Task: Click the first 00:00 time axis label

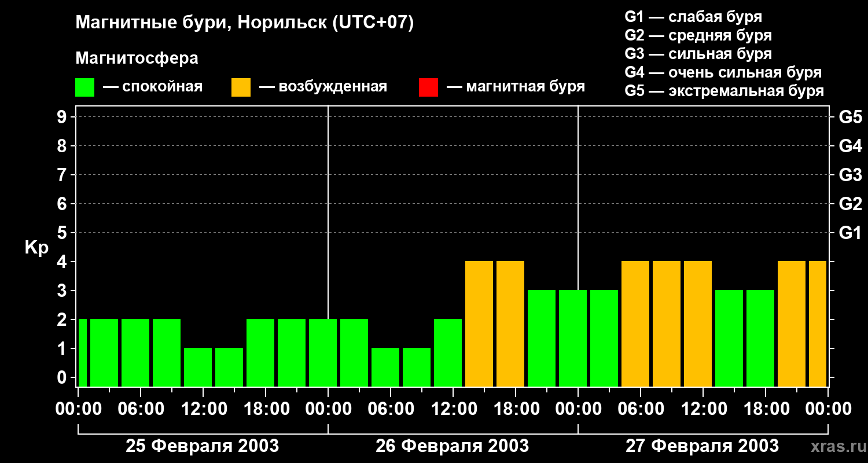Action: tap(78, 409)
